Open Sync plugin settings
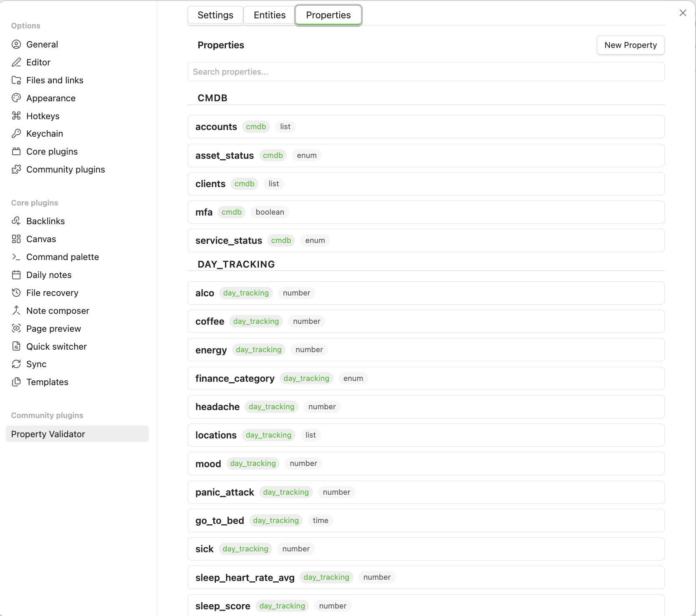 pyautogui.click(x=36, y=364)
